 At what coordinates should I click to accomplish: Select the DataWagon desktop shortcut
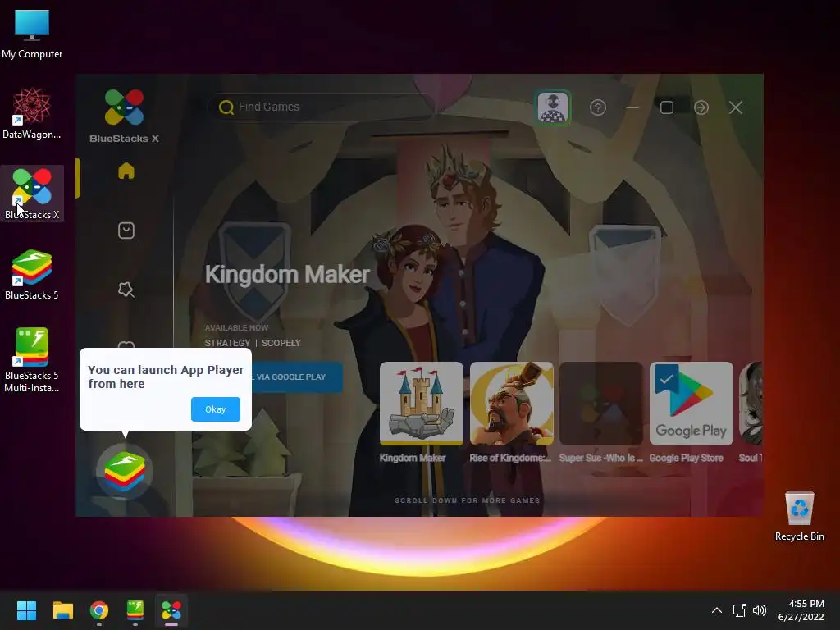click(x=32, y=113)
